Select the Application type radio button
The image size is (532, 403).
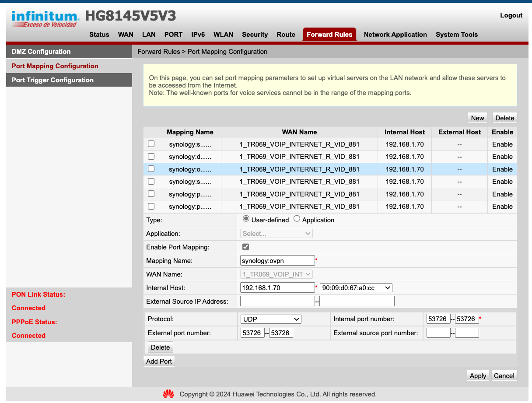click(x=297, y=219)
